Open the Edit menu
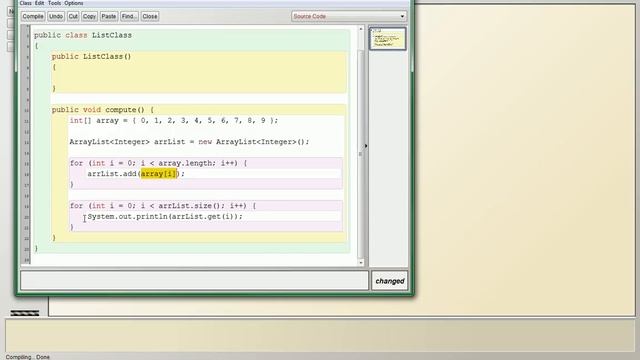Viewport: 640px width, 360px height. [x=39, y=3]
